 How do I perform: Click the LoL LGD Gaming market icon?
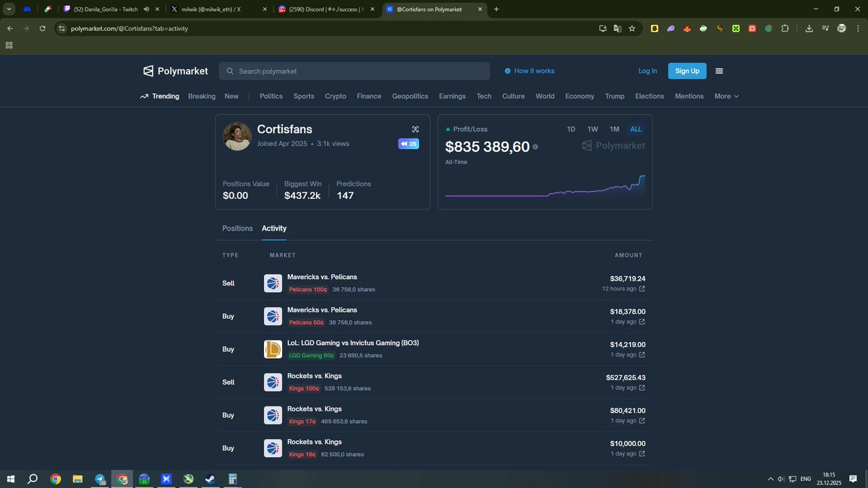point(273,349)
